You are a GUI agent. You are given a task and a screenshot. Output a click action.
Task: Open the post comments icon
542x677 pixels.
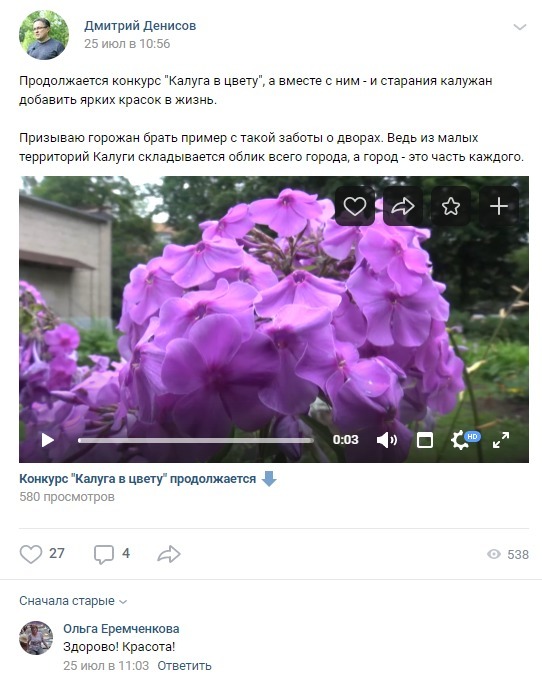(111, 554)
